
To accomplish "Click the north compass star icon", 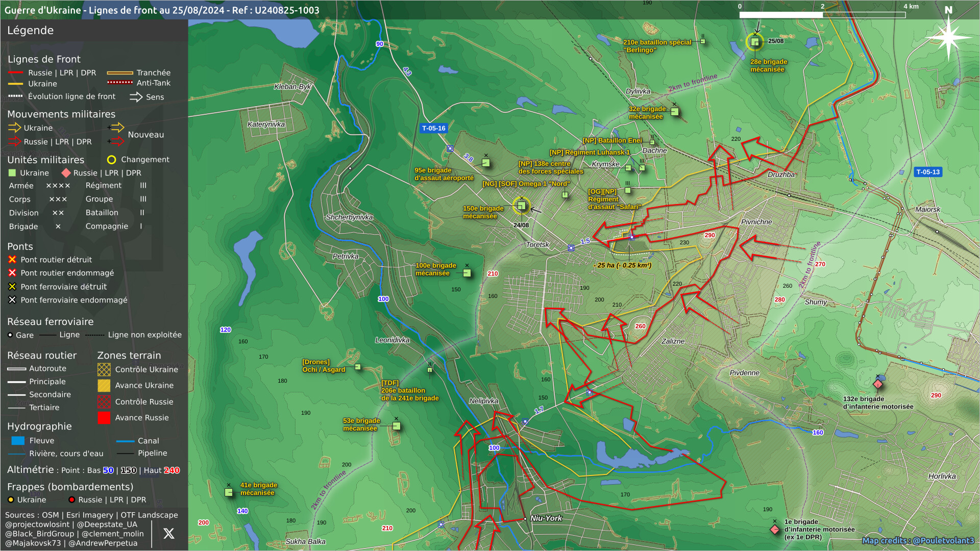I will pos(948,37).
